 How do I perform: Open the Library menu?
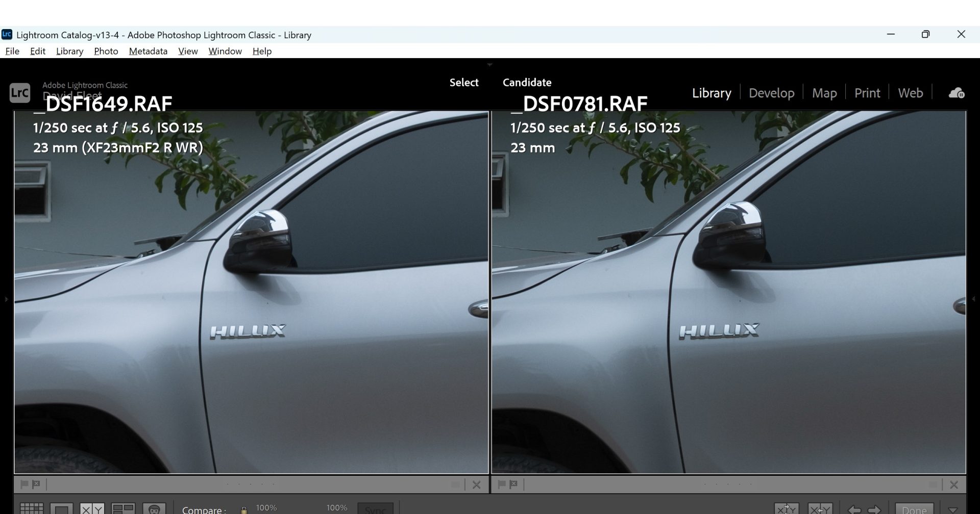[69, 51]
